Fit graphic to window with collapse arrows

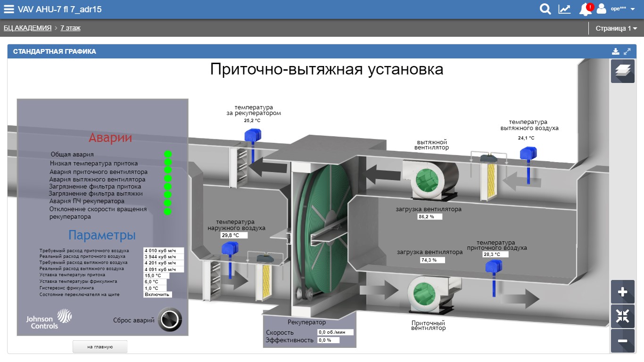(622, 316)
